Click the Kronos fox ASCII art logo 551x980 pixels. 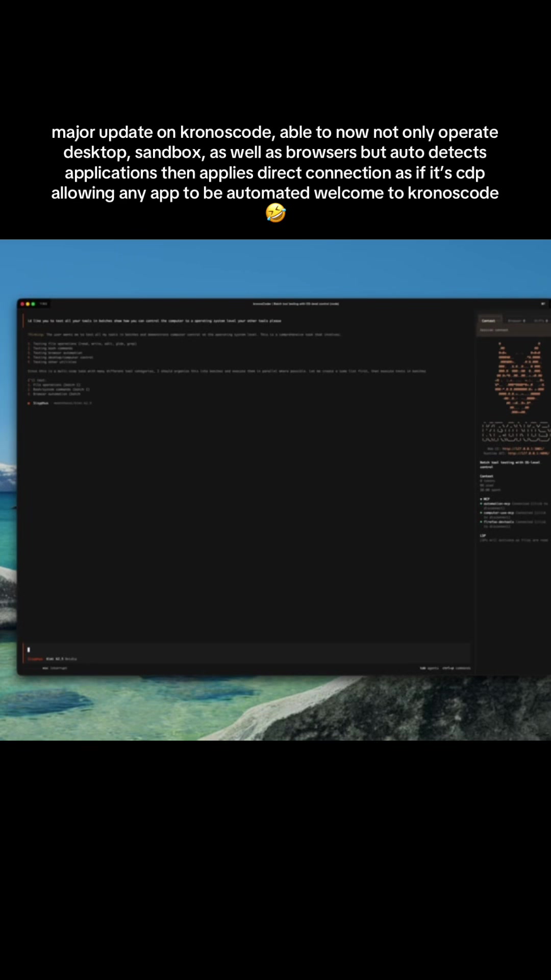(519, 378)
